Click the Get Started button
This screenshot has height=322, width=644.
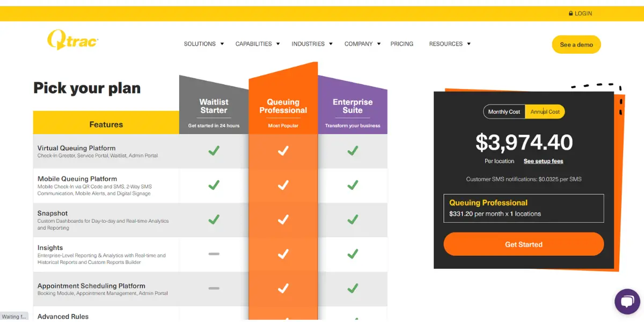point(524,244)
